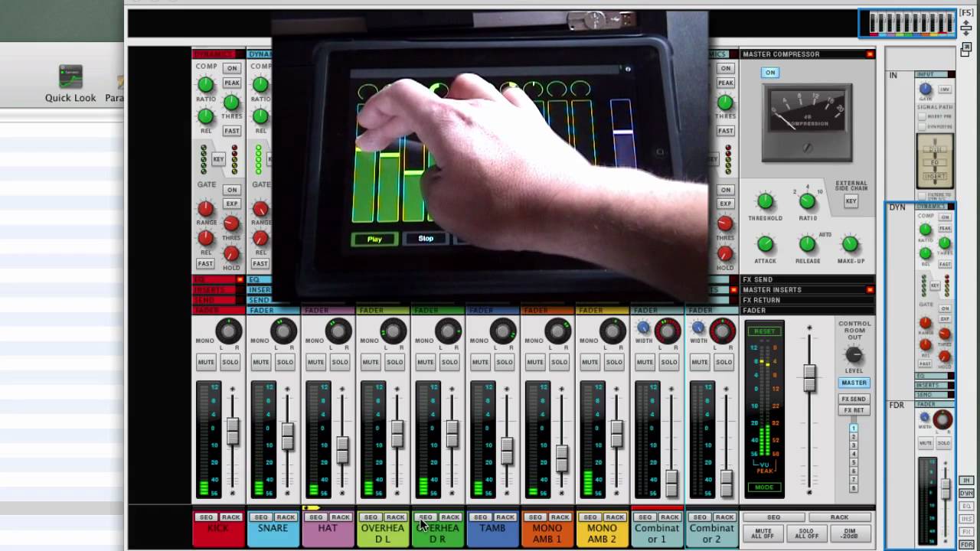Show the IN section via navigator button
This screenshot has width=980, height=551.
[966, 480]
